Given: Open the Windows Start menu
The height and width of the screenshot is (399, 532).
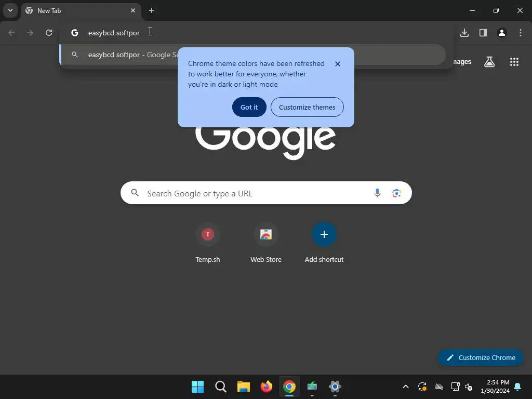Looking at the screenshot, I should coord(197,387).
